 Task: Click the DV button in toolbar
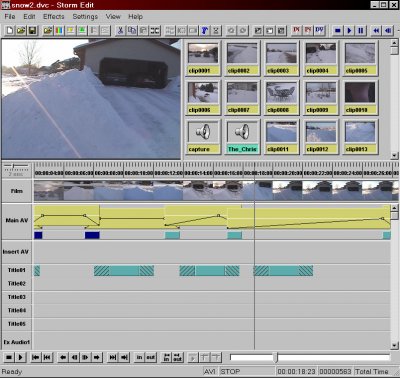point(319,31)
